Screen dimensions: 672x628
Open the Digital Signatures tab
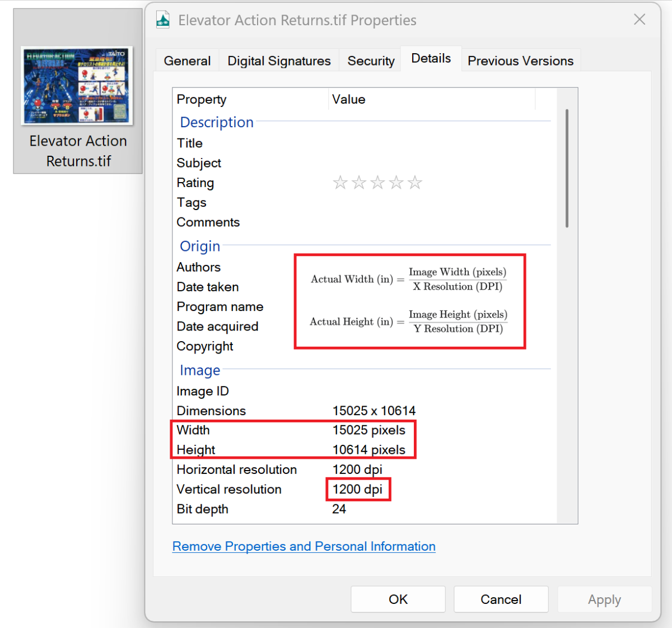[279, 61]
